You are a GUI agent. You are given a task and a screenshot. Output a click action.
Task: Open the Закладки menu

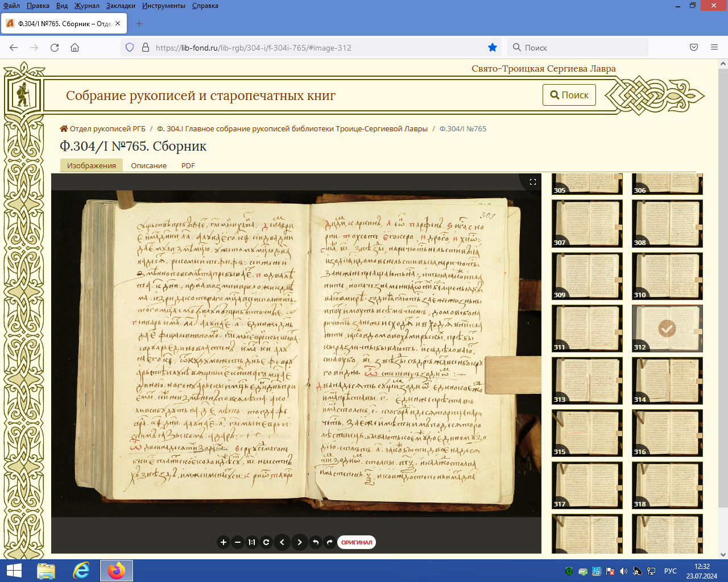tap(121, 6)
